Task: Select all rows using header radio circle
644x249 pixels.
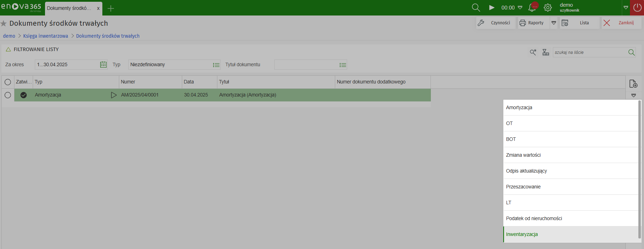Action: [8, 82]
